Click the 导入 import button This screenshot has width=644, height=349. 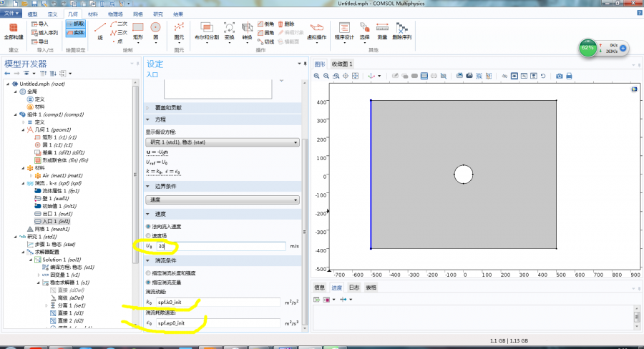click(39, 24)
